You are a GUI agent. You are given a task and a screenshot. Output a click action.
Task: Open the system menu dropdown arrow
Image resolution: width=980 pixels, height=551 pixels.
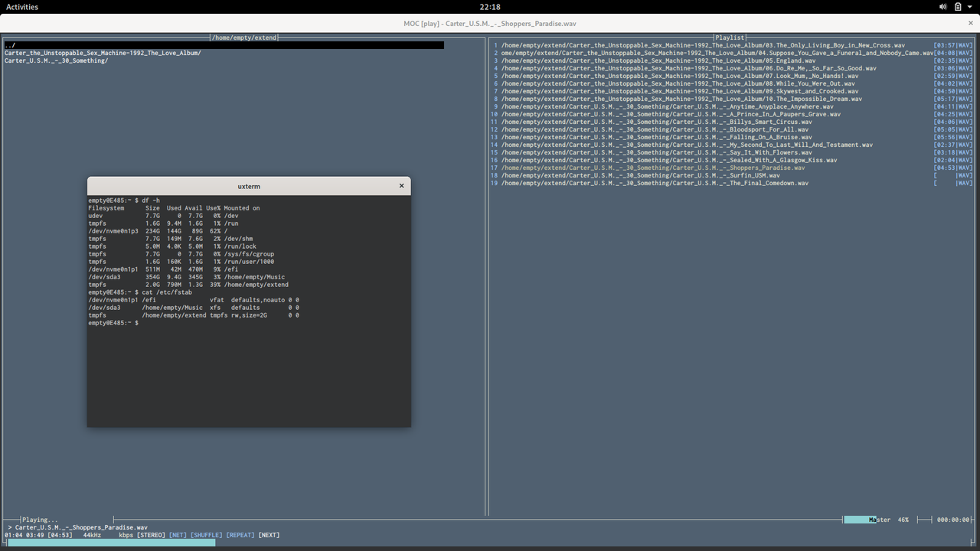coord(971,7)
